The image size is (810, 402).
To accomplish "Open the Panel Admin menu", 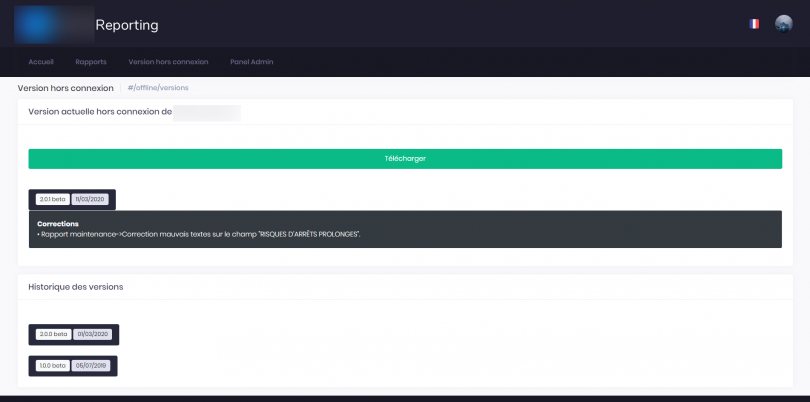I will coord(251,62).
